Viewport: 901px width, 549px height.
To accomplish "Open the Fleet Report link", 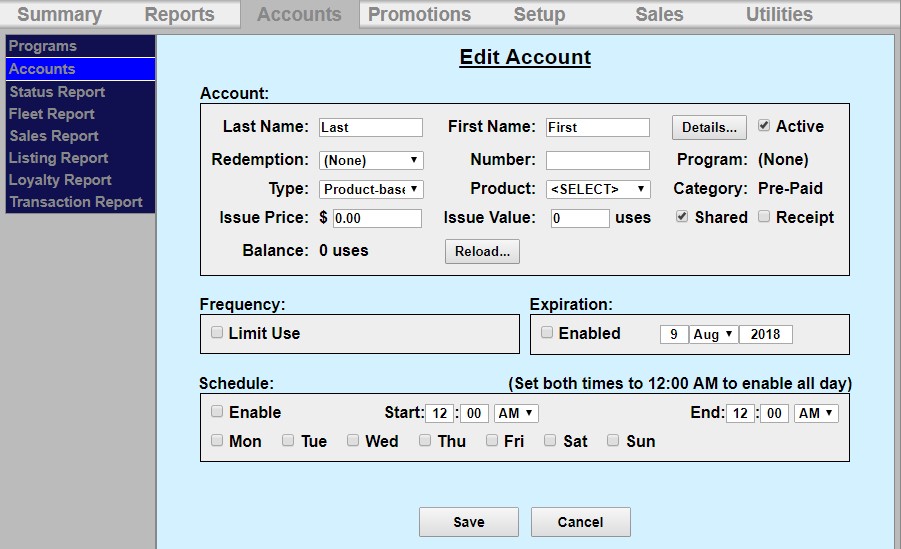I will [52, 114].
